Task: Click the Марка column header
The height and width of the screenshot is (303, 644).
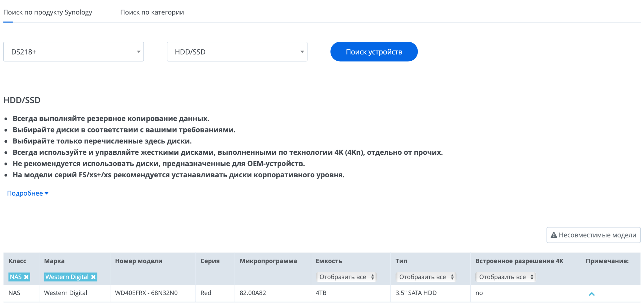Action: (x=54, y=261)
